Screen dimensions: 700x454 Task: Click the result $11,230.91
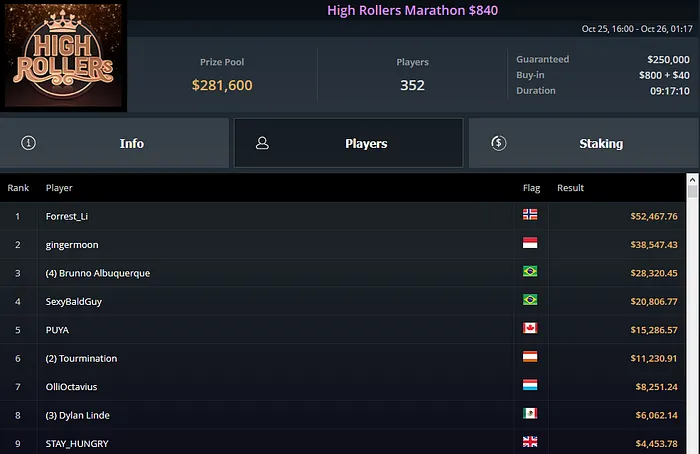(654, 358)
